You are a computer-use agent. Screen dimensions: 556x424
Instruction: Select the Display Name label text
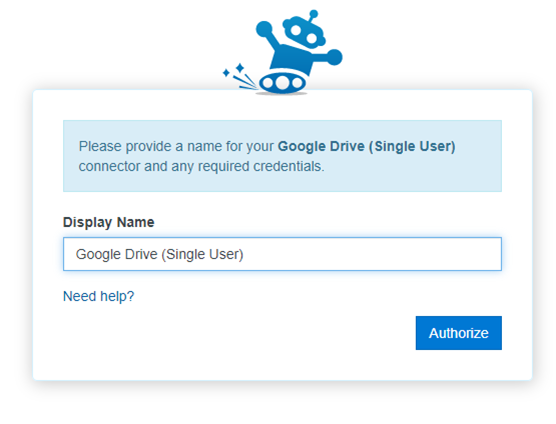109,222
